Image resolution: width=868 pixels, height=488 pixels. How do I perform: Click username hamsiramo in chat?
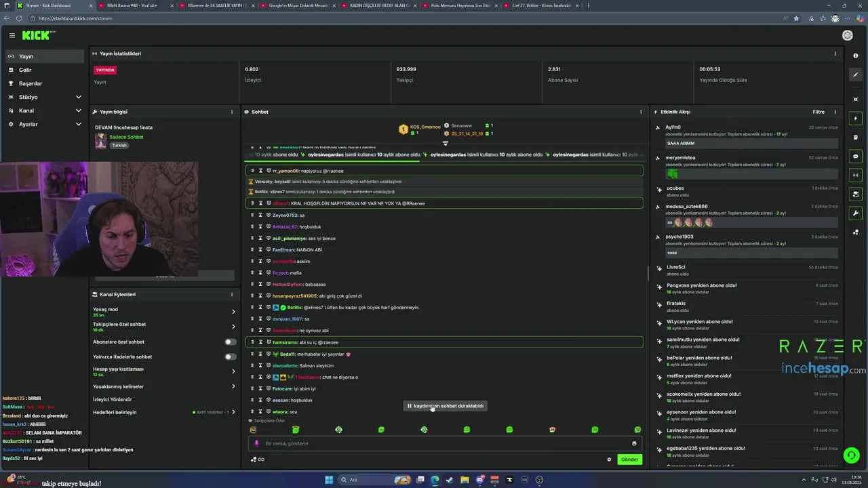(x=285, y=342)
